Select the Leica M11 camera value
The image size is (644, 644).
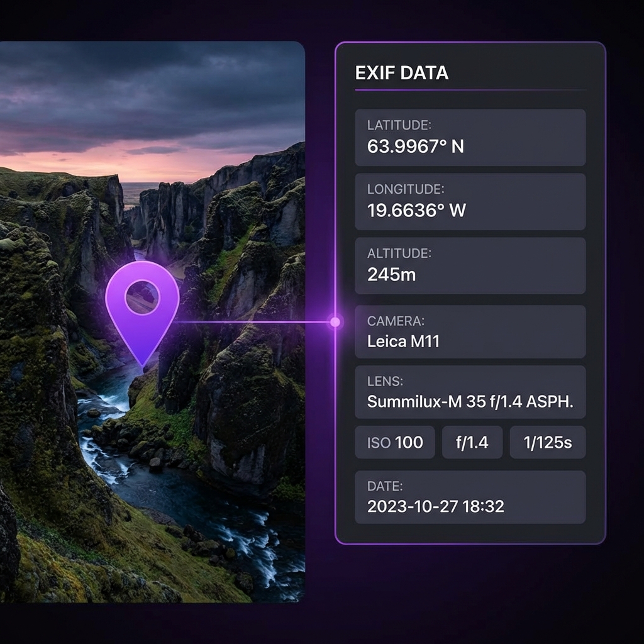[x=403, y=341]
